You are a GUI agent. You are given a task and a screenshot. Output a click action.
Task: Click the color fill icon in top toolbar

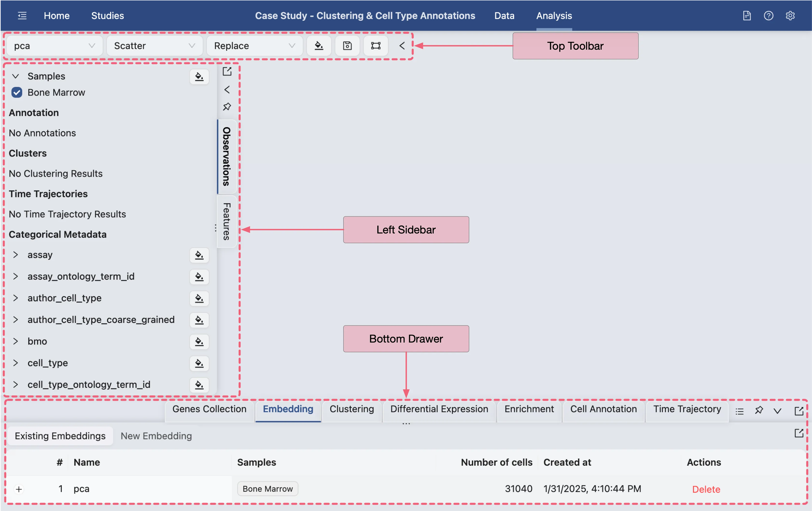pos(319,46)
